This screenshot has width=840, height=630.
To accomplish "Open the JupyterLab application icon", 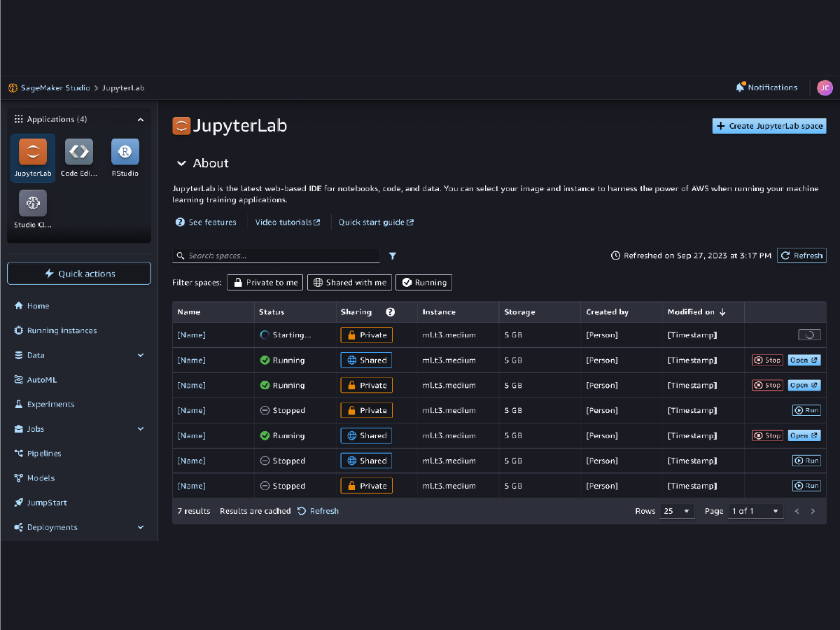I will 33,152.
